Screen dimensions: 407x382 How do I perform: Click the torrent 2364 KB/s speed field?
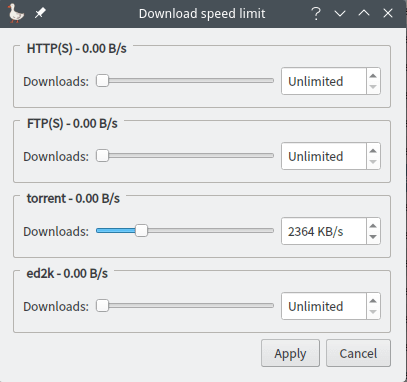pyautogui.click(x=324, y=231)
